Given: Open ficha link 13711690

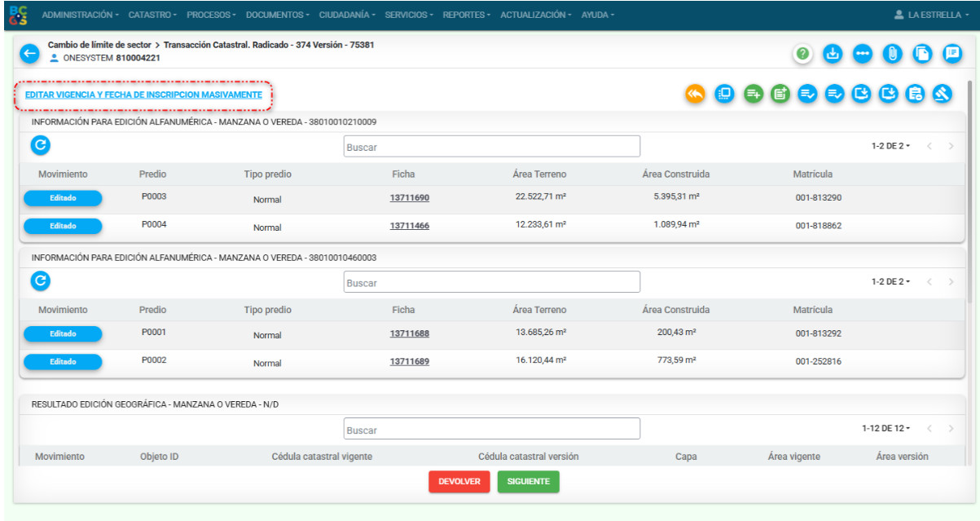Looking at the screenshot, I should [x=409, y=198].
